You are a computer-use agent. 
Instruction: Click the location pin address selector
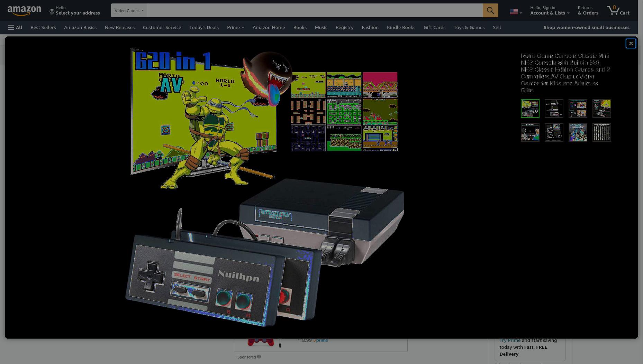pos(74,10)
